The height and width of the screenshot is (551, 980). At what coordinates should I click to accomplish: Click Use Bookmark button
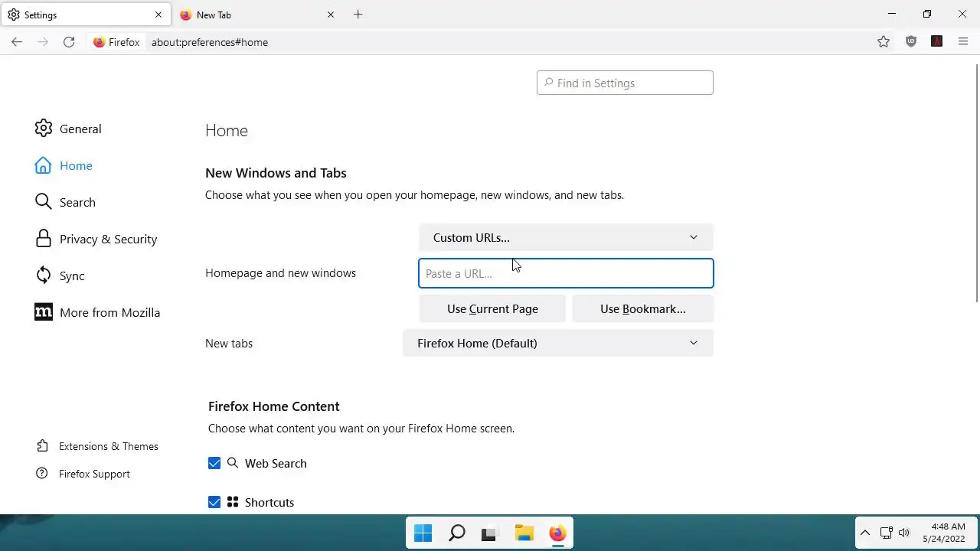pos(643,308)
